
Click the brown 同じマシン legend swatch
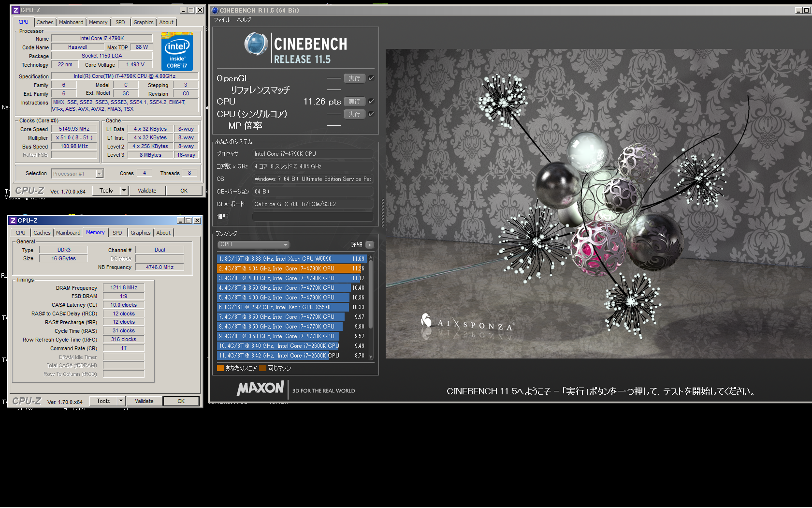(262, 368)
